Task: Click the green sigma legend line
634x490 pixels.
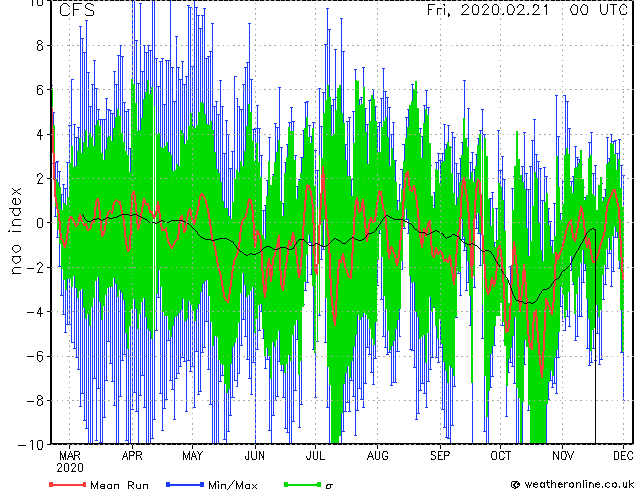Action: coord(302,484)
